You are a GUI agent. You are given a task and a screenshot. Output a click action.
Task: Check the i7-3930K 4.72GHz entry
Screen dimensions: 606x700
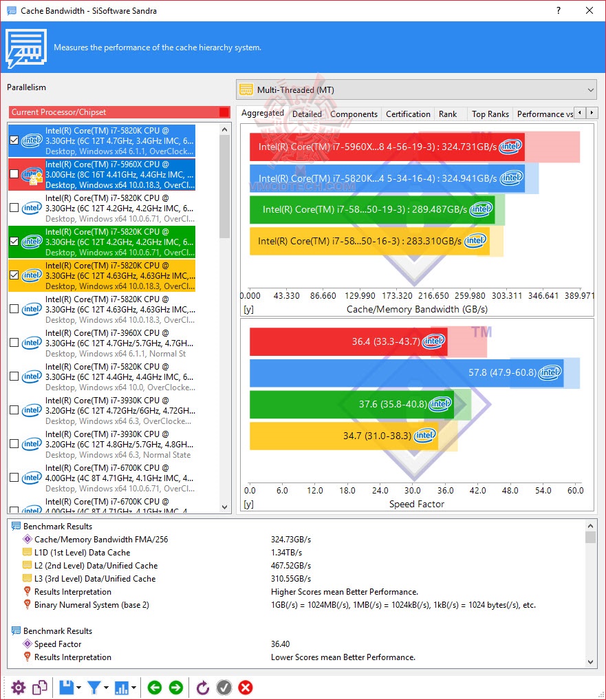(x=14, y=410)
